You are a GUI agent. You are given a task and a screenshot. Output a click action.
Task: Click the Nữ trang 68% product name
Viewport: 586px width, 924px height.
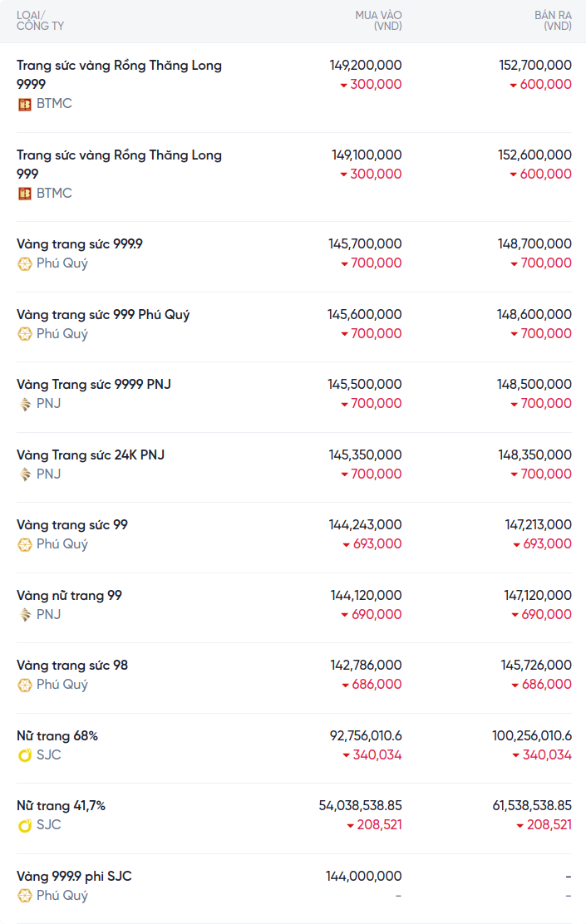coord(57,736)
